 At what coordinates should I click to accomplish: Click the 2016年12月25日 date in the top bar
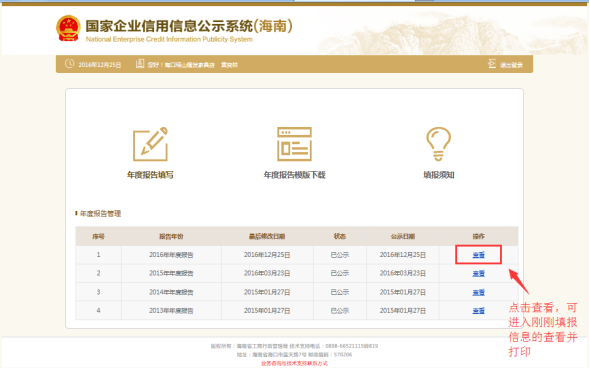tap(99, 65)
